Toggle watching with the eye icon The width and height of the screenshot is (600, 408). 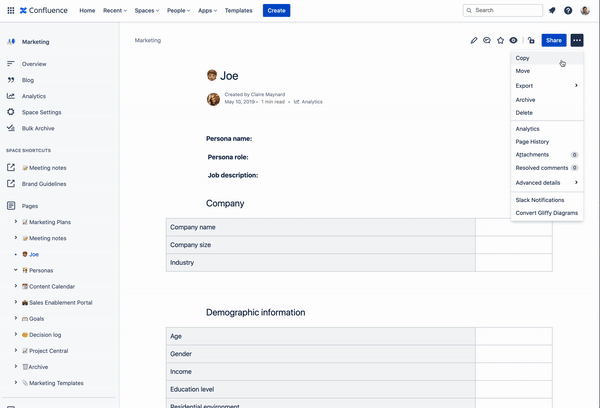(514, 40)
